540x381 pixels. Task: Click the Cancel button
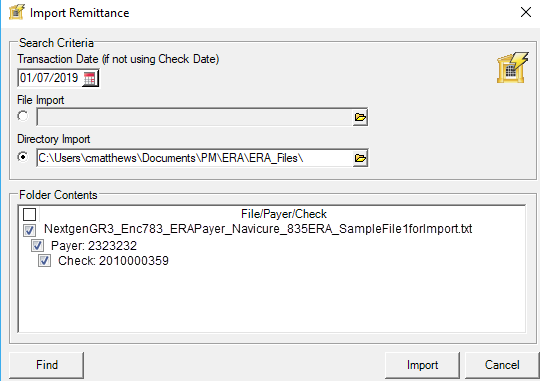click(502, 365)
